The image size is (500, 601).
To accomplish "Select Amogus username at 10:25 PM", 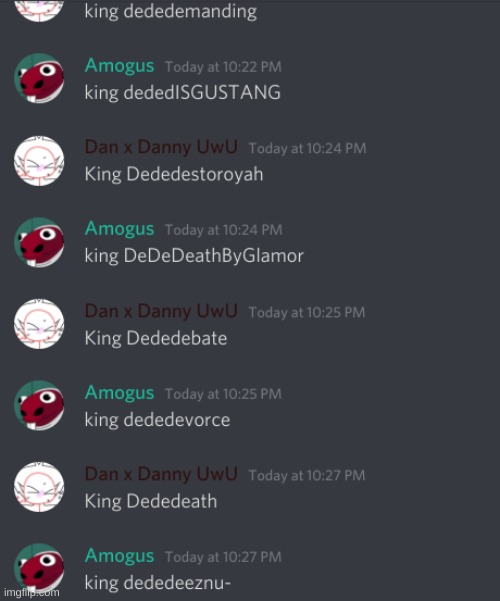I will 119,393.
